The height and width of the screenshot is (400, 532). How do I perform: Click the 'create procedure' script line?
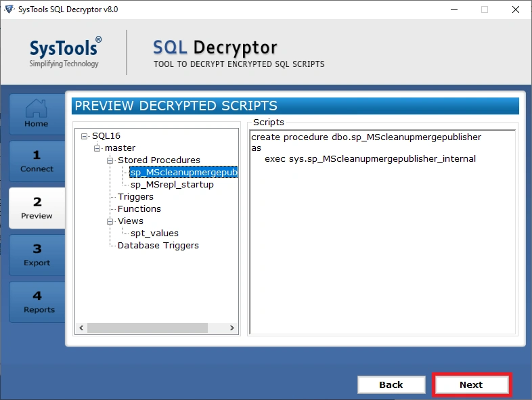[366, 137]
